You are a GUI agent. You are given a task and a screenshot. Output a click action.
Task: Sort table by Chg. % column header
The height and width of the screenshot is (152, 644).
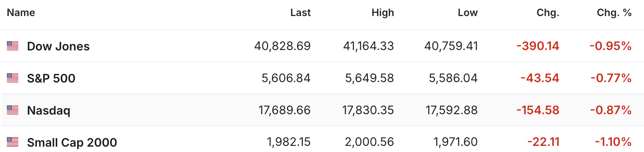[614, 13]
